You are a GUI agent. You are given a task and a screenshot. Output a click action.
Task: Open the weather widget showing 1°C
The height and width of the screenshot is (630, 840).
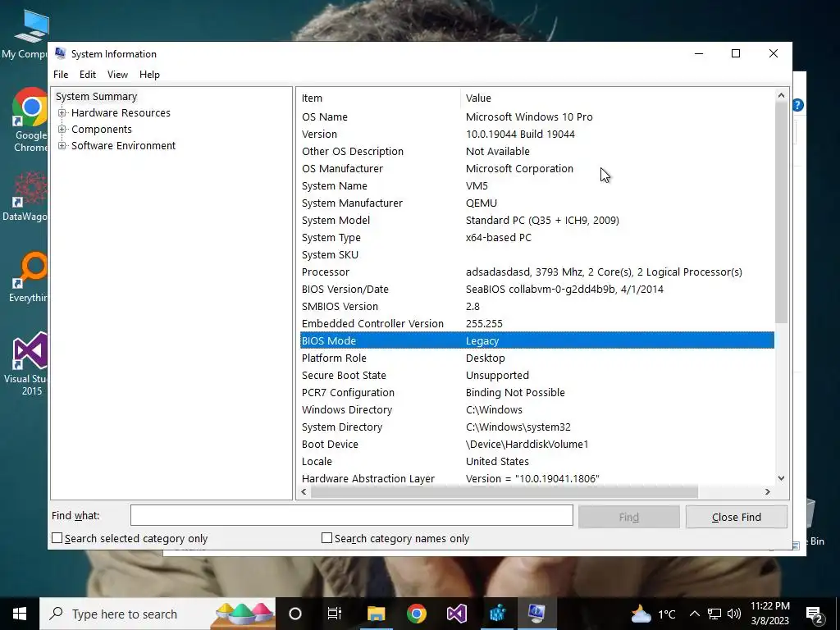654,614
